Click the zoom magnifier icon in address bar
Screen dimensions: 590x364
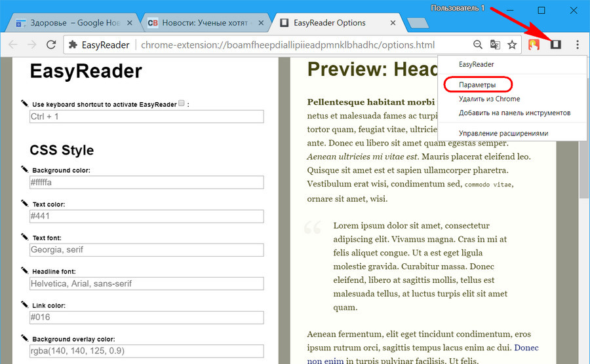(x=477, y=45)
